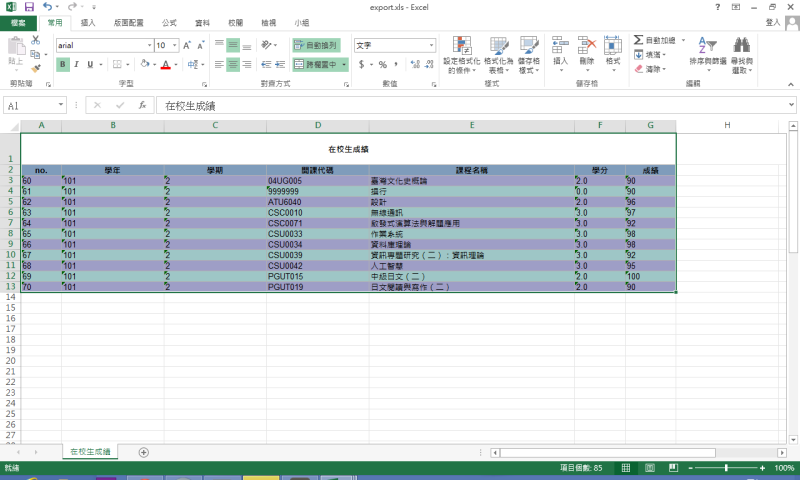Toggle Underline formatting
This screenshot has width=800, height=480.
90,64
